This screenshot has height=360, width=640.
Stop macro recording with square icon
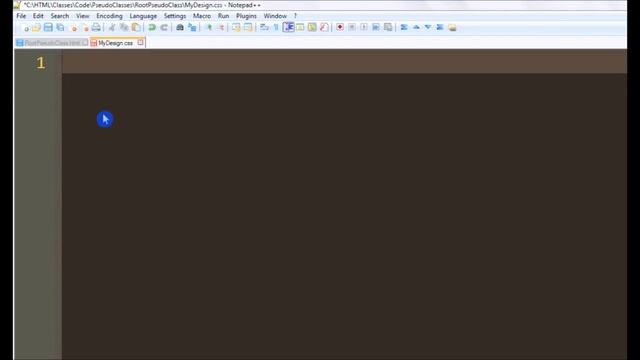352,28
